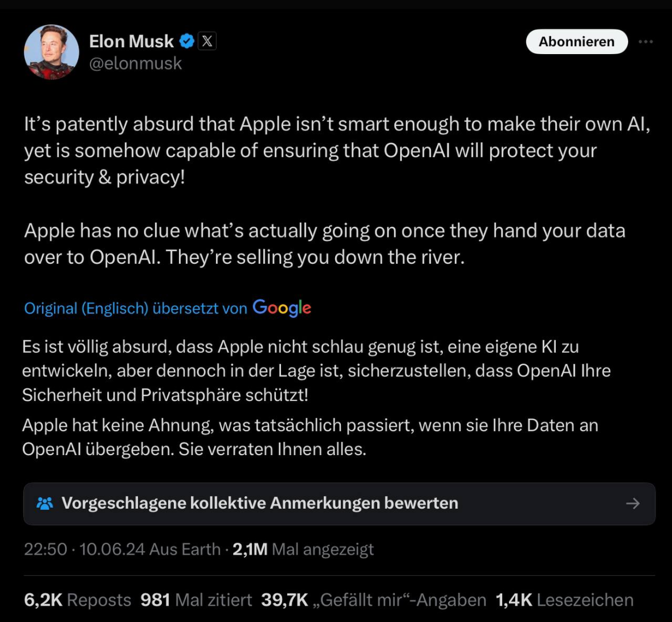Image resolution: width=672 pixels, height=622 pixels.
Task: Click the "Aus Earth" location label
Action: [185, 549]
